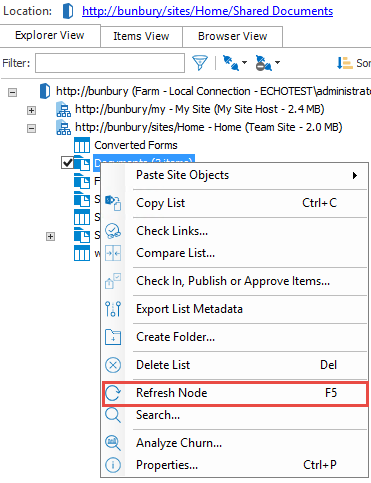This screenshot has height=483, width=371.
Task: Click the site icon beside Home Team Site
Action: pos(63,128)
